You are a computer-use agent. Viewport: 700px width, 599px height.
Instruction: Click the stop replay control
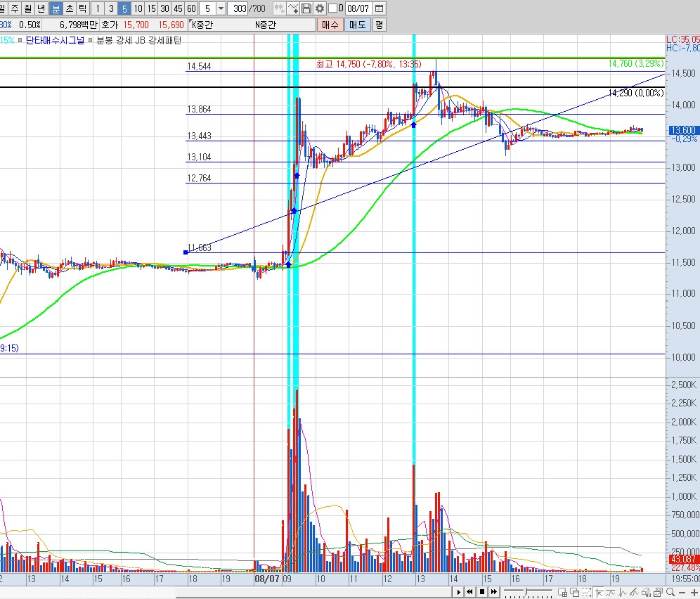[482, 592]
